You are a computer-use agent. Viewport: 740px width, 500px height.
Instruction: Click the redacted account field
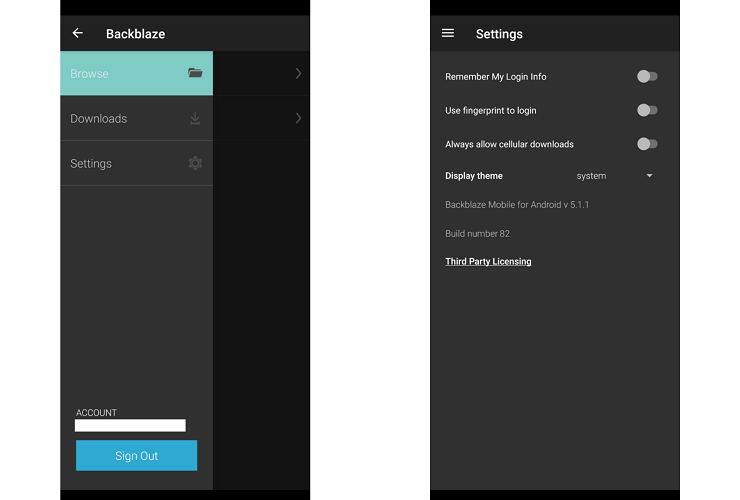(x=130, y=425)
